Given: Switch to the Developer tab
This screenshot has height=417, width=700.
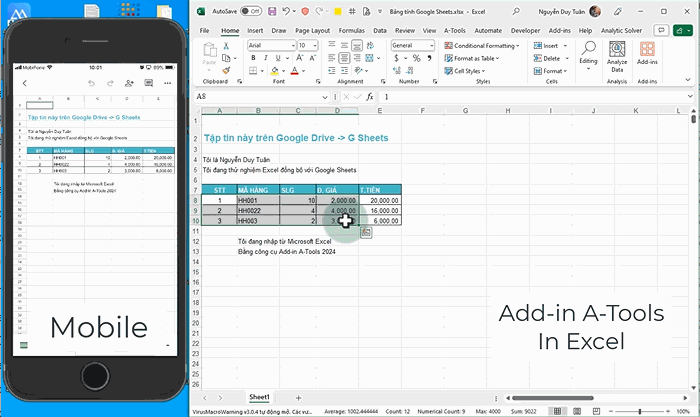Looking at the screenshot, I should [x=525, y=30].
